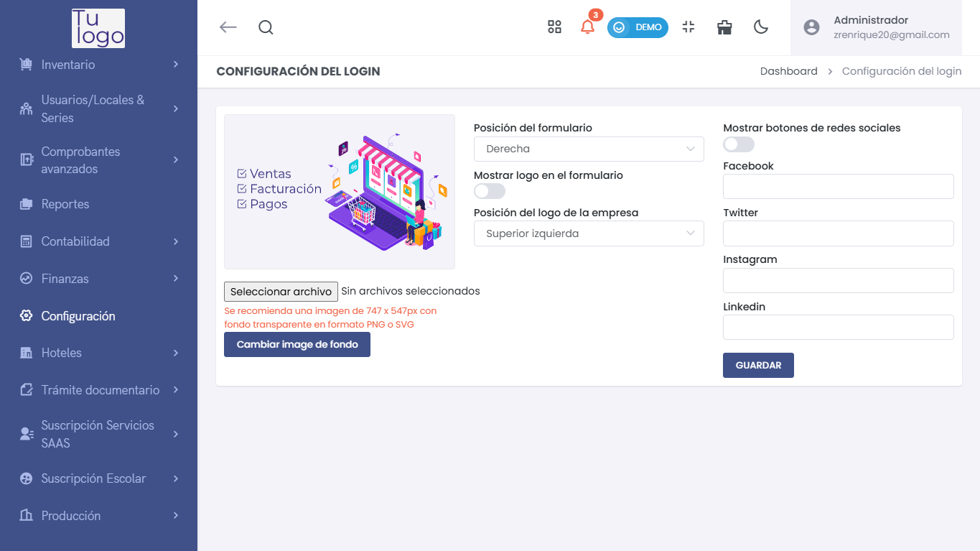Open the store icon in the top bar

pos(724,27)
